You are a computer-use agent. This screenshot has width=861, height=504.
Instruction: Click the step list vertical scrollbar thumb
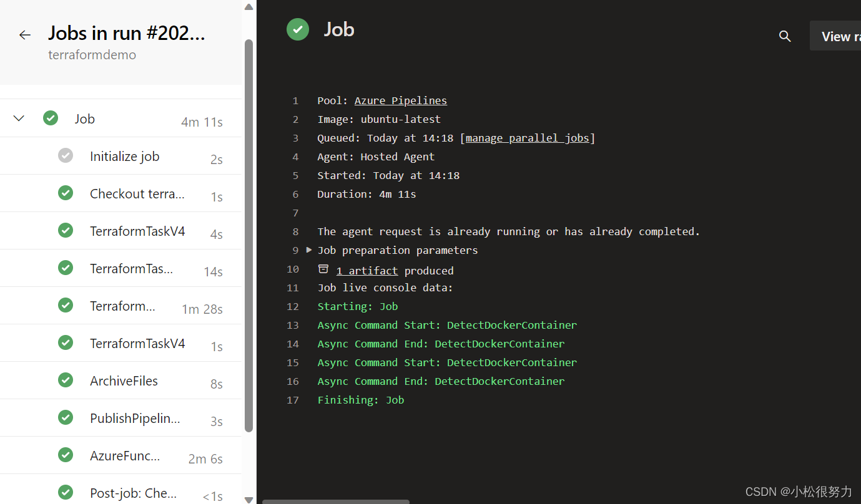point(248,235)
